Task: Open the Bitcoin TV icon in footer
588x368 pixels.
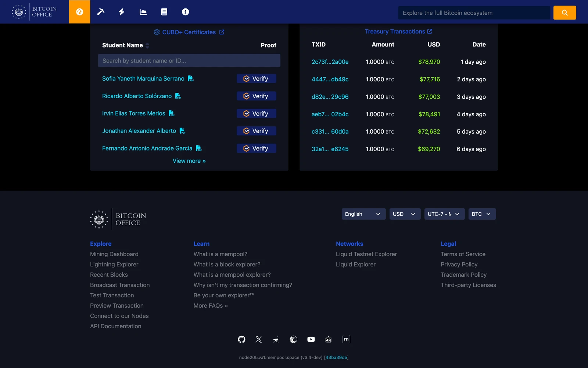Action: (x=328, y=339)
